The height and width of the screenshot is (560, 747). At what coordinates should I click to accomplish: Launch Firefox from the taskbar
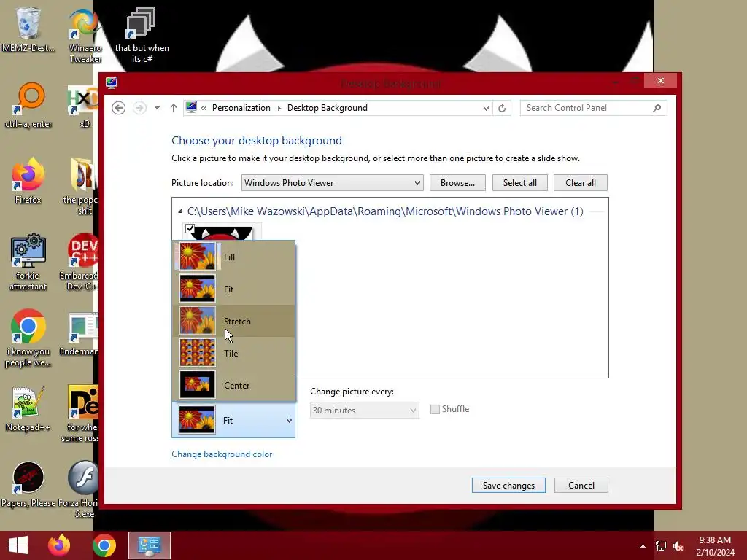[x=60, y=545]
